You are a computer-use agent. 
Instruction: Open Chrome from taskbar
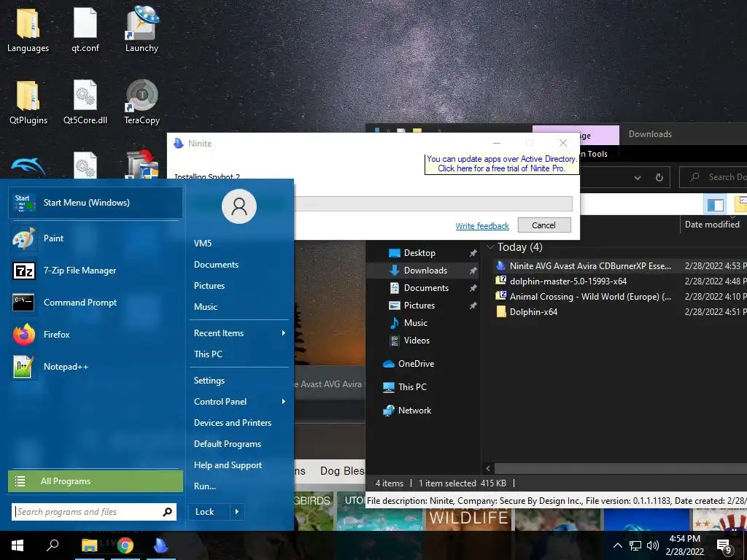coord(125,545)
